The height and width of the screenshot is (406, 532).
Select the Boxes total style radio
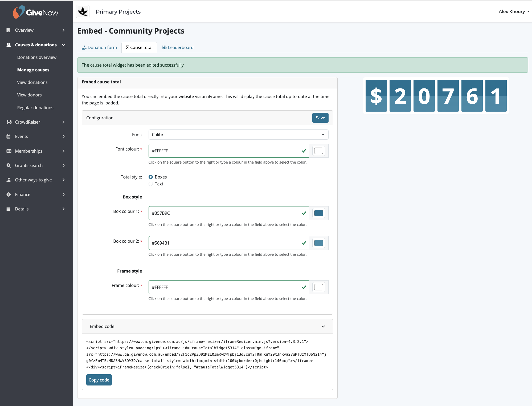tap(151, 177)
